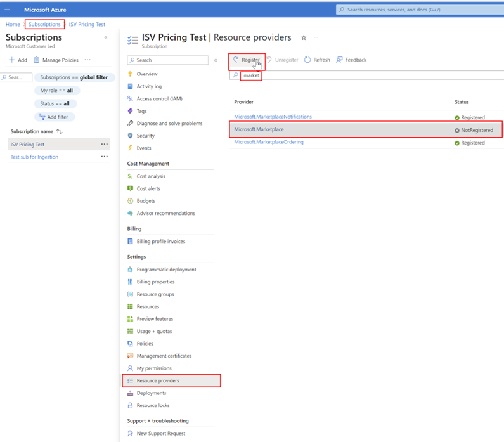
Task: Open ISV Pricing Test breadcrumb
Action: coord(87,25)
